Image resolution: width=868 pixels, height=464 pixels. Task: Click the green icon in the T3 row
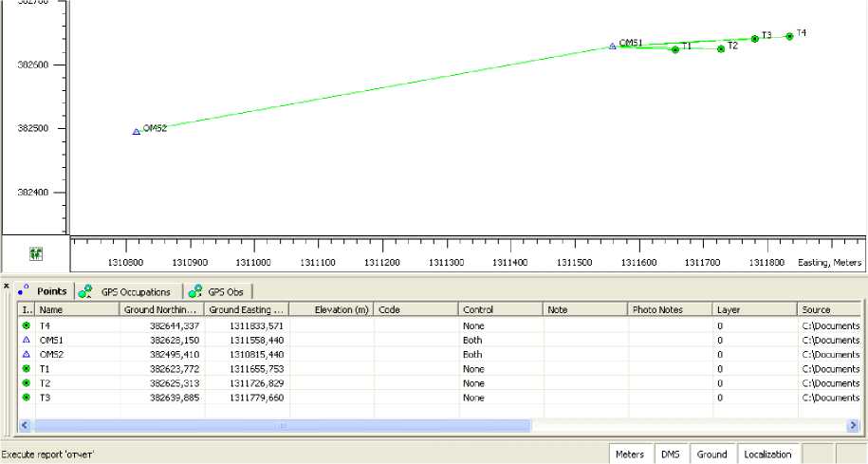(x=26, y=398)
